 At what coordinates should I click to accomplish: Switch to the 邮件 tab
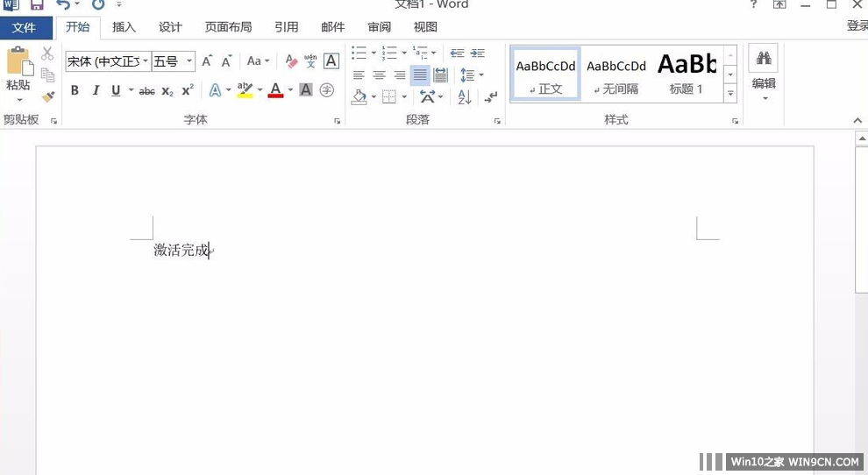[x=332, y=27]
